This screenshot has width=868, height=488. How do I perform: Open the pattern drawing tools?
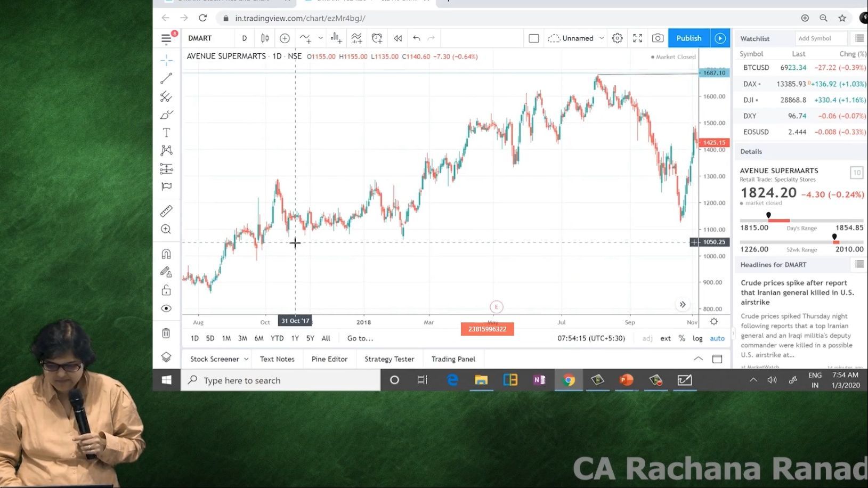coord(166,151)
